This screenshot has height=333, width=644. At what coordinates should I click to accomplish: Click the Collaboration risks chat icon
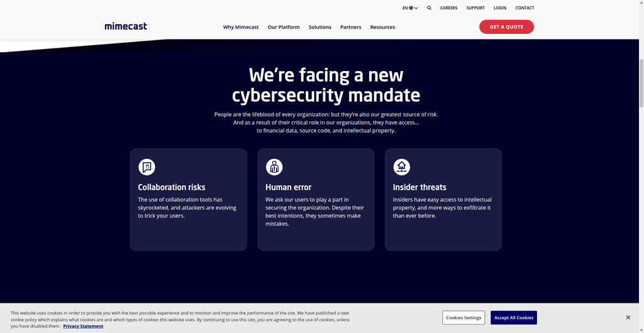[147, 167]
